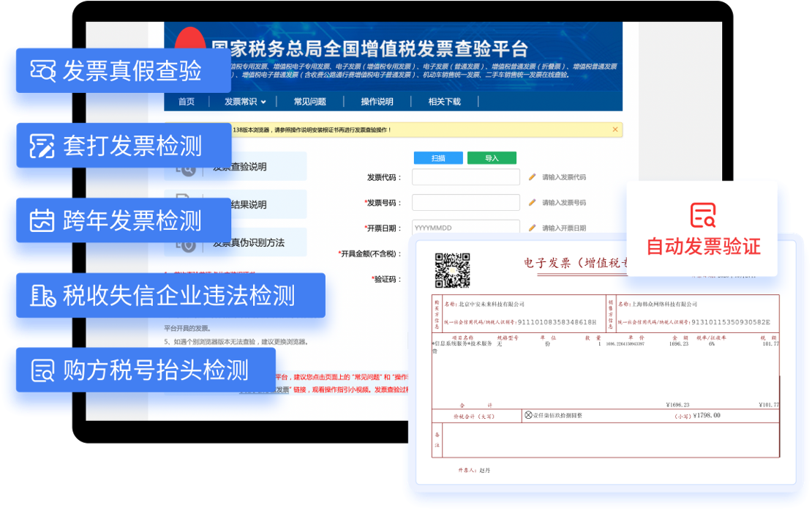This screenshot has height=511, width=812.
Task: Switch to the 首页 tab
Action: [185, 102]
